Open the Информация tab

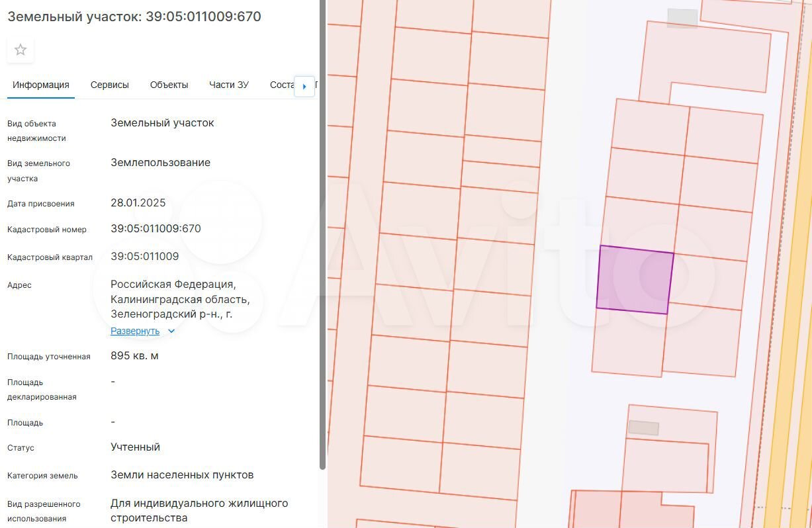[x=41, y=85]
